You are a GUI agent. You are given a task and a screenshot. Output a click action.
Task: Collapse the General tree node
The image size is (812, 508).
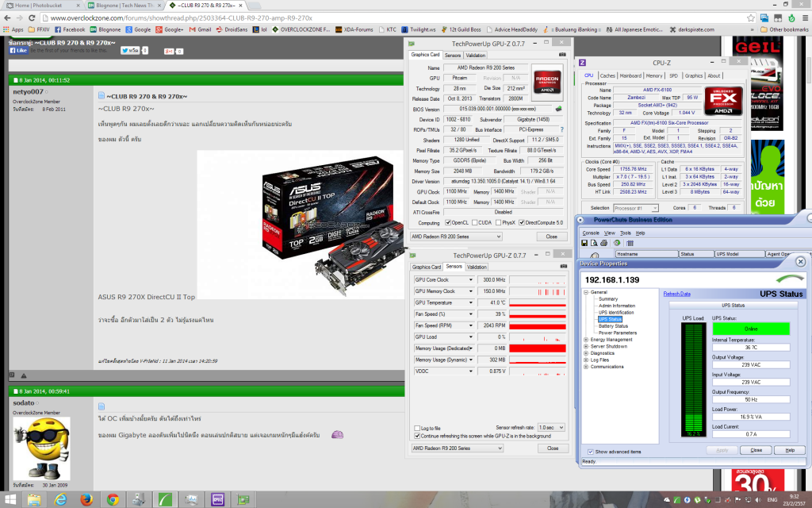click(586, 292)
